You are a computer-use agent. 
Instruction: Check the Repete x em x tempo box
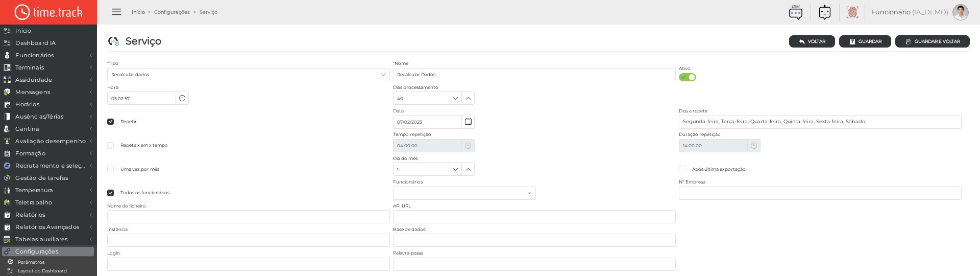110,145
